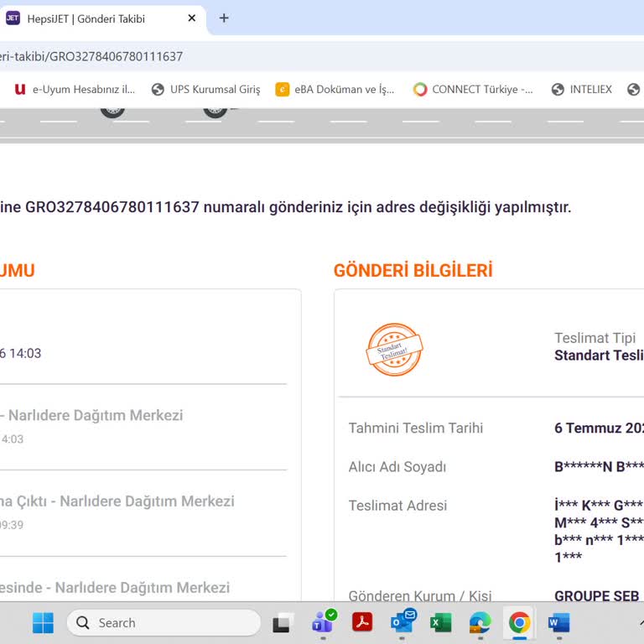This screenshot has height=644, width=644.
Task: Click the address change notification message
Action: (285, 207)
